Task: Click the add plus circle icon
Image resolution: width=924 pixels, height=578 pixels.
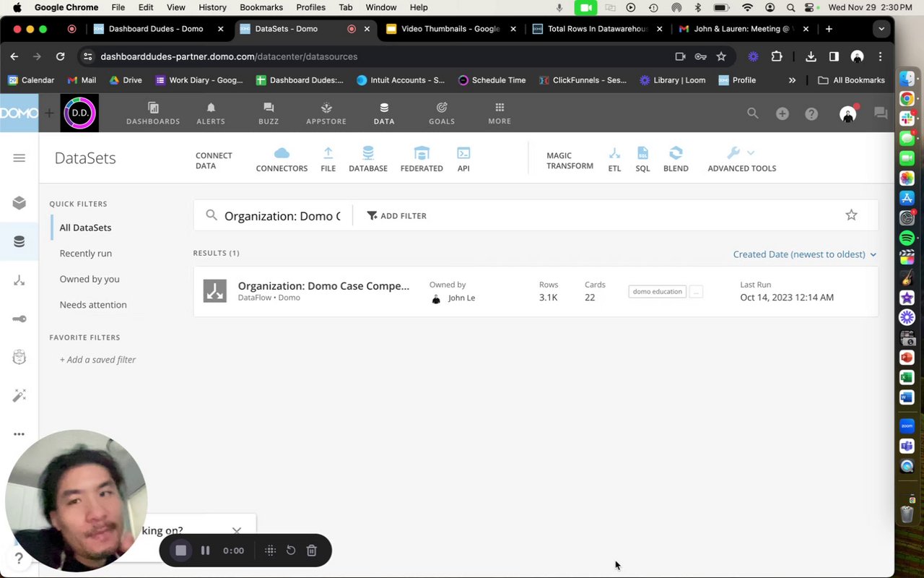Action: 783,113
